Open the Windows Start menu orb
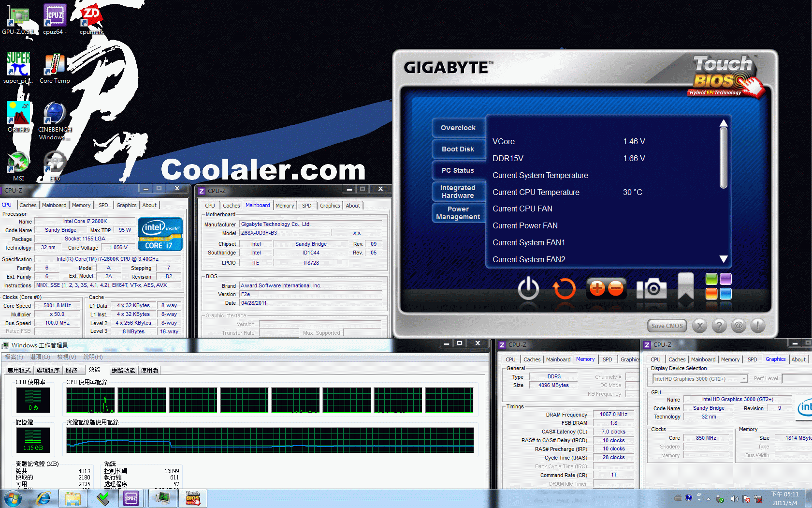Viewport: 812px width, 508px height. pos(13,498)
